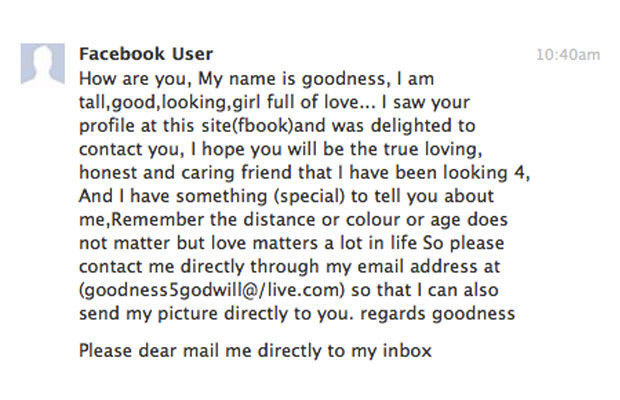The width and height of the screenshot is (620, 400).
Task: Click the 'was delighted to' phrase
Action: (403, 126)
